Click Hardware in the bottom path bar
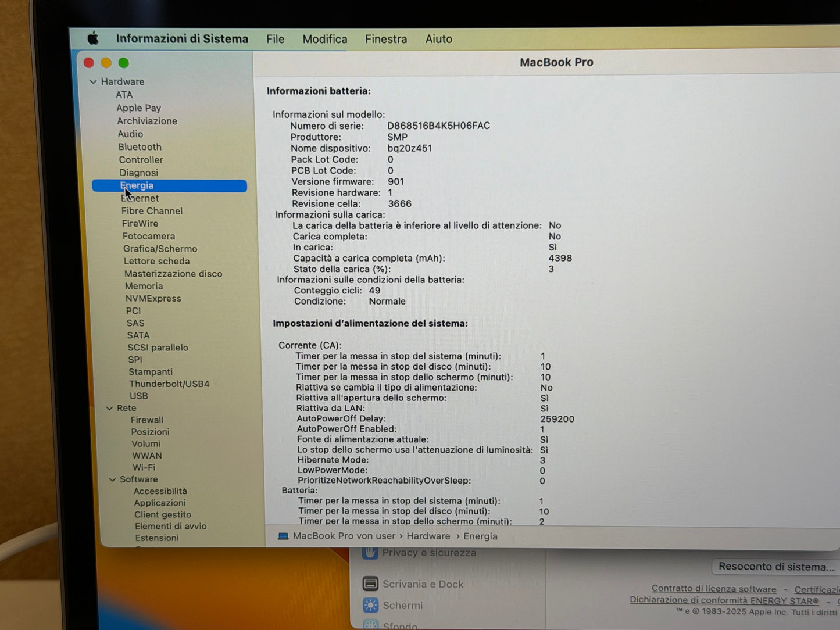Viewport: 840px width, 630px height. click(x=428, y=536)
